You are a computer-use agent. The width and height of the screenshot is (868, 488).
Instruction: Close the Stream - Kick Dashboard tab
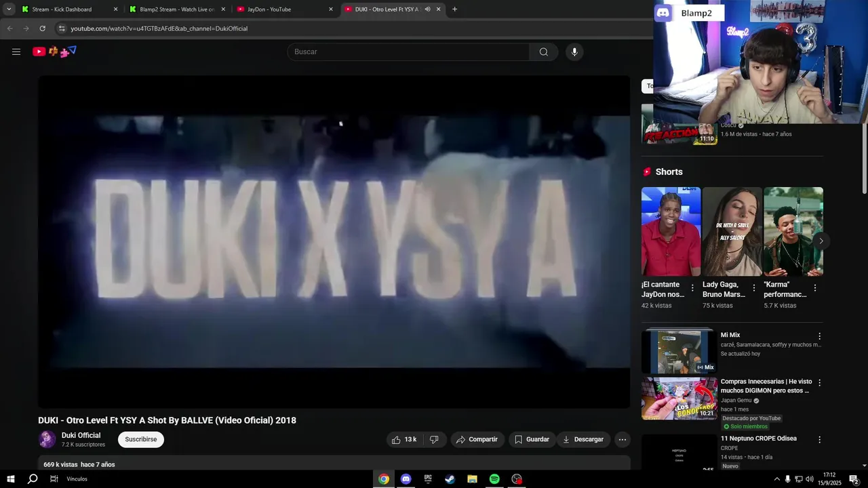tap(115, 9)
